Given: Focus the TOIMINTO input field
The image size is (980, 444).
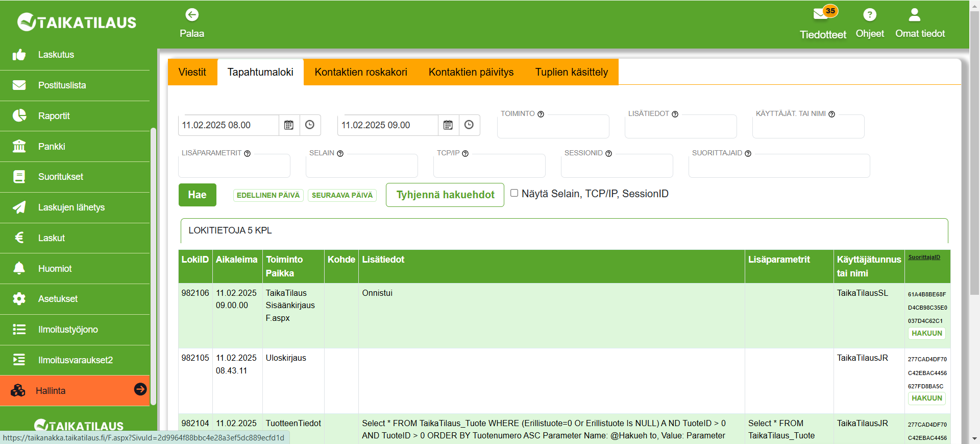Looking at the screenshot, I should click(553, 126).
